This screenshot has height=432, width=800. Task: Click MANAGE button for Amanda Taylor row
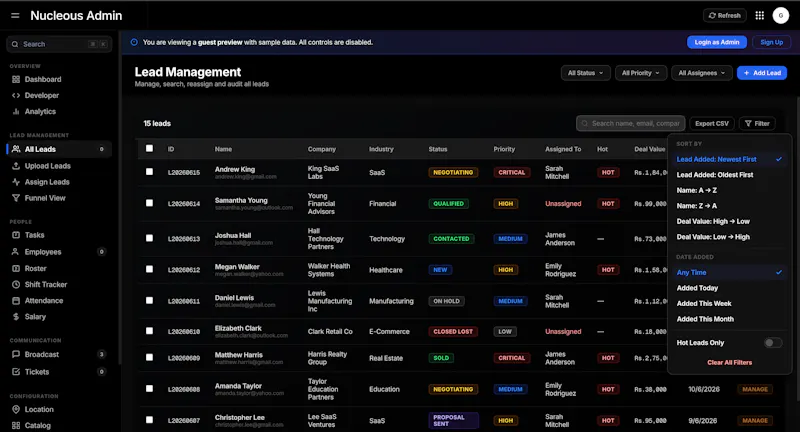click(x=755, y=389)
